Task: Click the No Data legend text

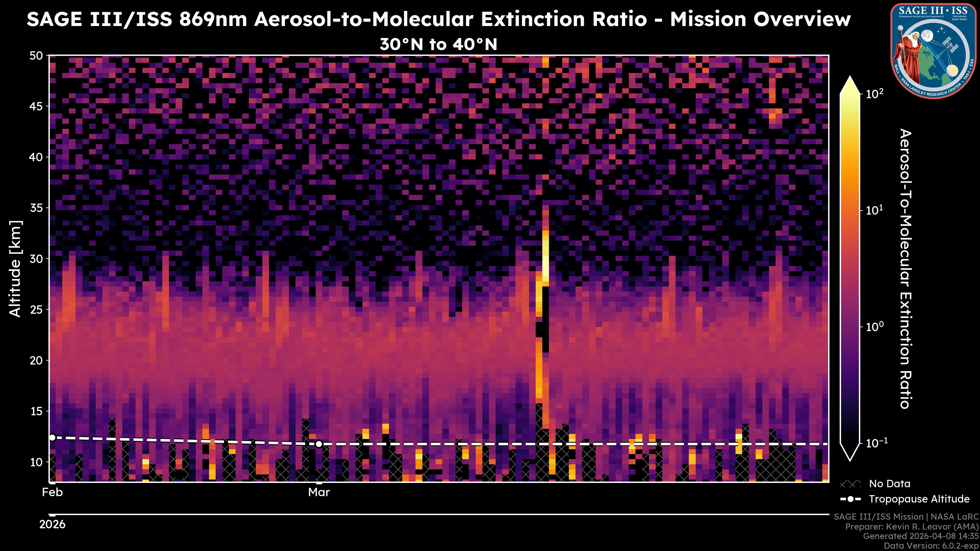Action: (889, 484)
